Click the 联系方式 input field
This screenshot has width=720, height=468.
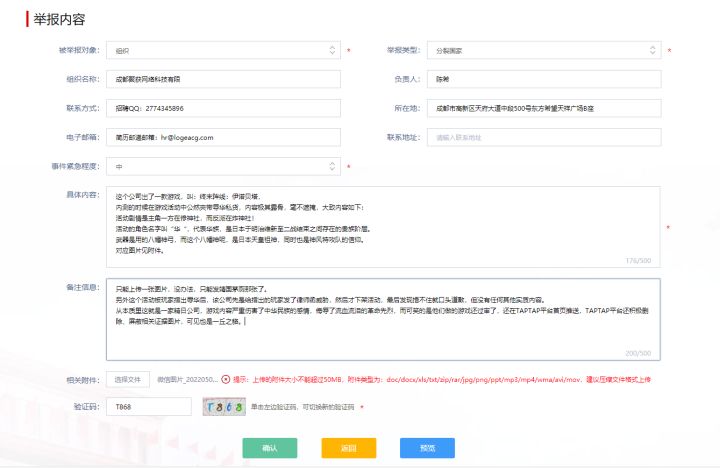(223, 108)
